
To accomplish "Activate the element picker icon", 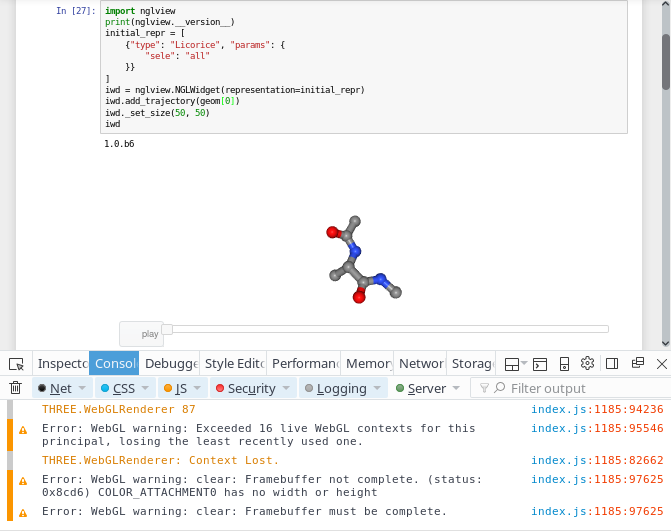I will click(16, 364).
